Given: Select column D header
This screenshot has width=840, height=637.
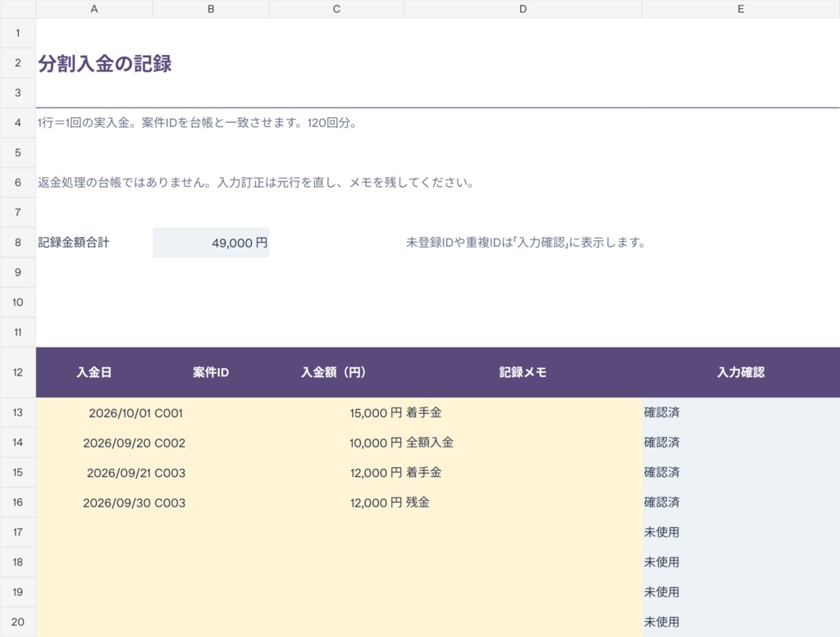Looking at the screenshot, I should (523, 9).
